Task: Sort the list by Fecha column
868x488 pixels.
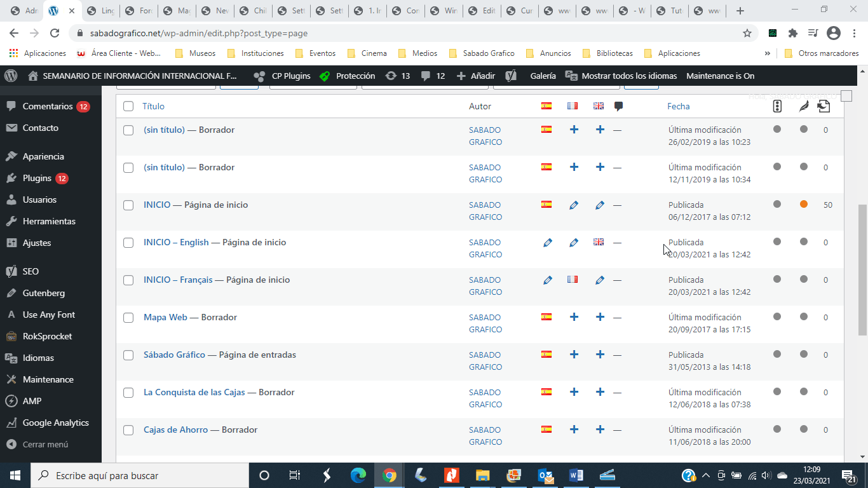Action: (678, 106)
